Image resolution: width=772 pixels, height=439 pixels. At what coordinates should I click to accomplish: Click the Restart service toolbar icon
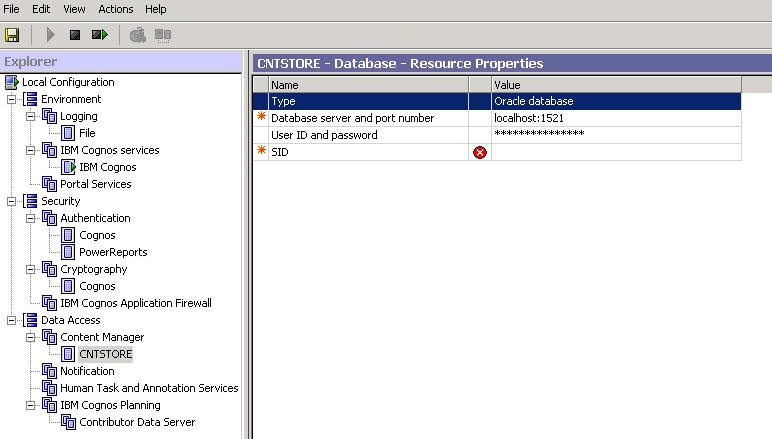click(100, 35)
